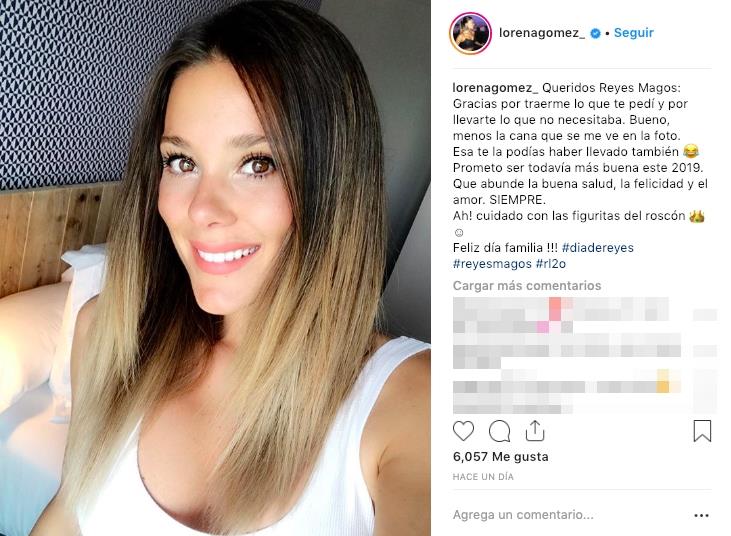Click the lorenagomez_ profile avatar
The image size is (731, 536).
pyautogui.click(x=470, y=34)
